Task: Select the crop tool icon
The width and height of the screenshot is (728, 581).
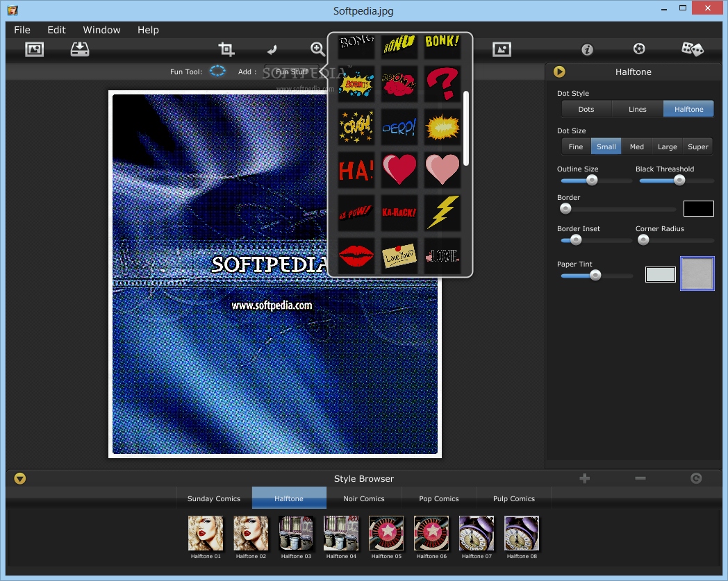Action: point(226,49)
